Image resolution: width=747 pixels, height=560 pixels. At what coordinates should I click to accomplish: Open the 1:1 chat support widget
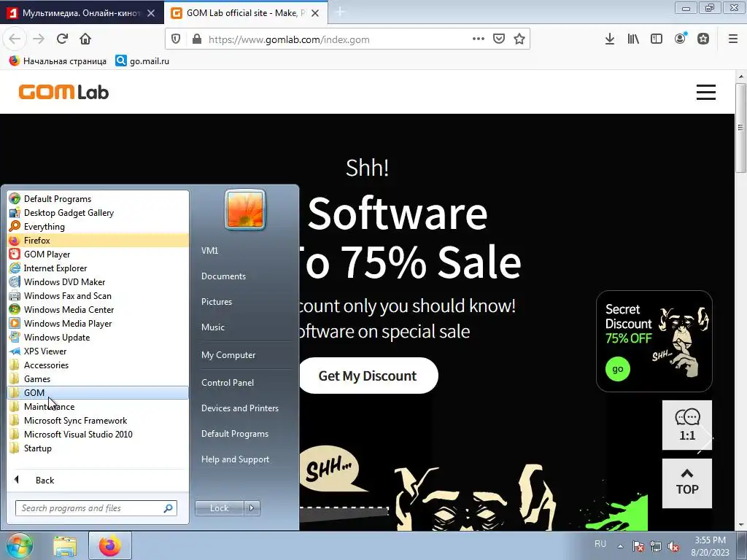click(x=687, y=425)
